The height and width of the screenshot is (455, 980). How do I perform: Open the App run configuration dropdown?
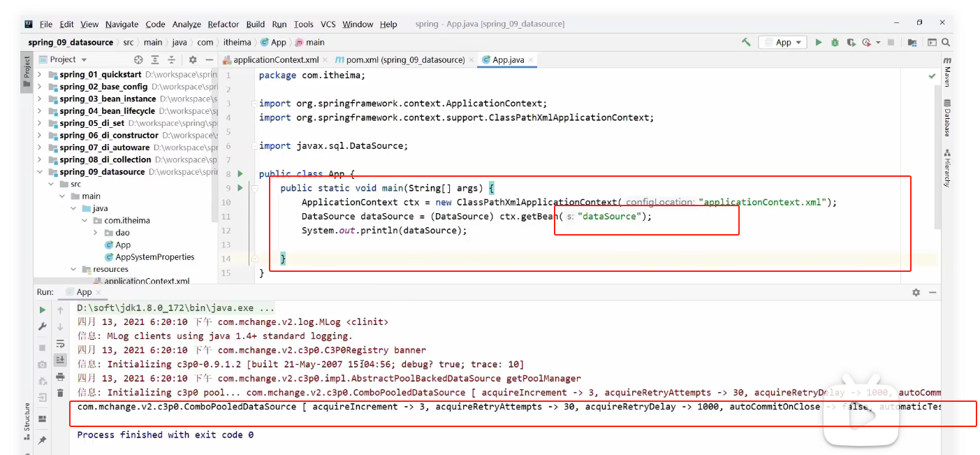click(783, 42)
